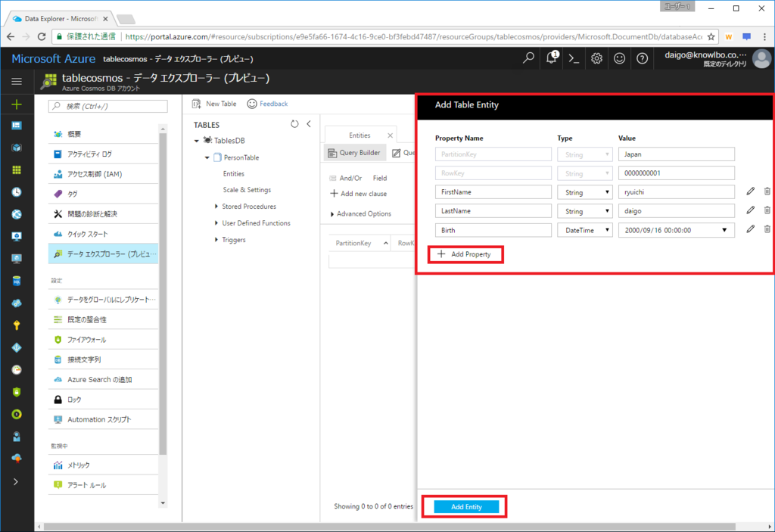Open Scale & Settings under PersonTable
Viewport: 775px width, 532px height.
pos(247,190)
